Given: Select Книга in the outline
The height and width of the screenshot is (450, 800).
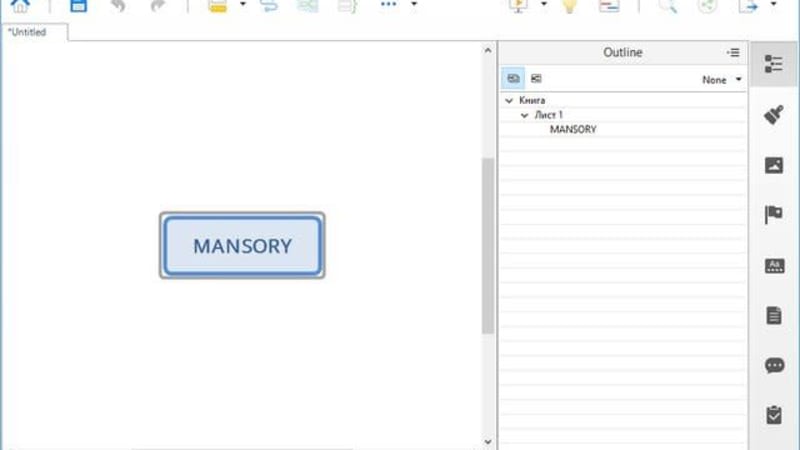Looking at the screenshot, I should click(x=532, y=101).
